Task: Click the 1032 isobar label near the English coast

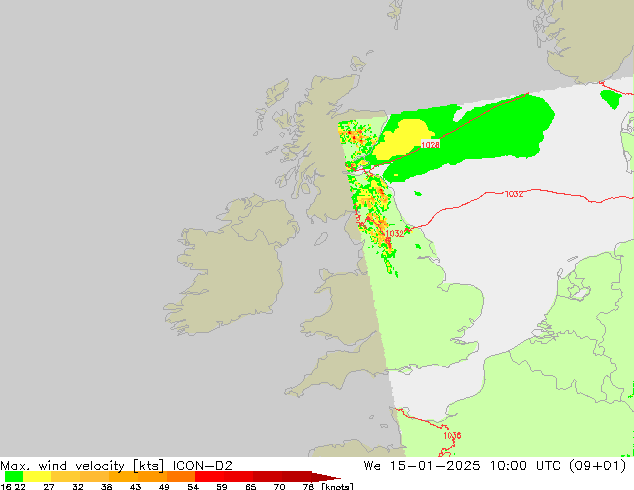Action: [395, 234]
